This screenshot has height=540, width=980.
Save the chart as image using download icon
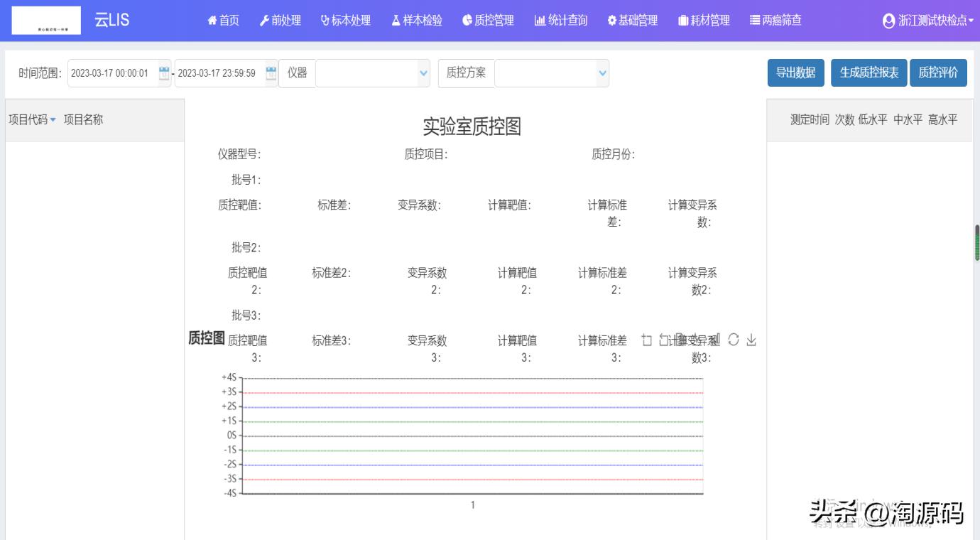pos(751,340)
